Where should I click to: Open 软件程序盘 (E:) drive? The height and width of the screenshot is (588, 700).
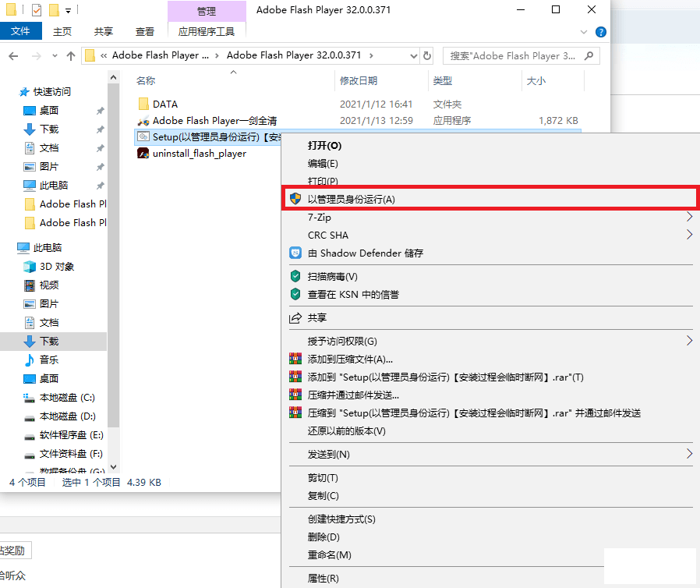click(72, 435)
